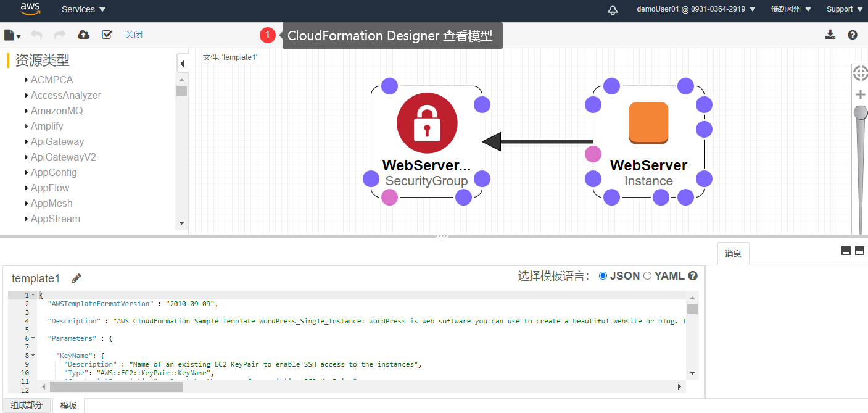Click the template1 title text

click(x=36, y=278)
